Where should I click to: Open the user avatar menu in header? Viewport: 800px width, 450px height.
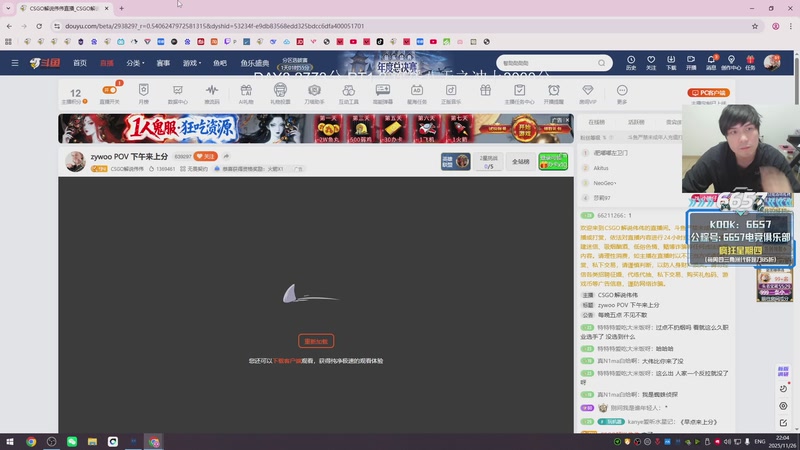pos(771,63)
